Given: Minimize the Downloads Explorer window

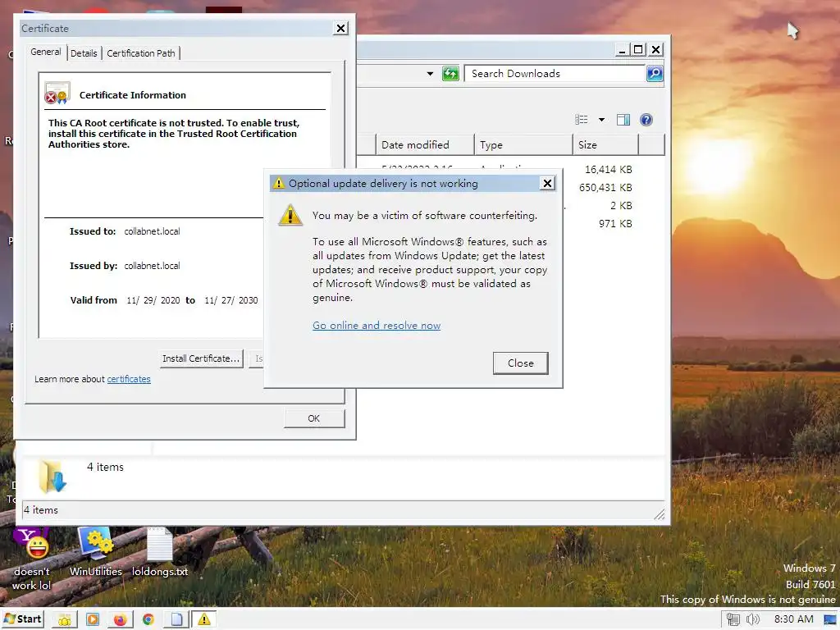Looking at the screenshot, I should pyautogui.click(x=622, y=50).
